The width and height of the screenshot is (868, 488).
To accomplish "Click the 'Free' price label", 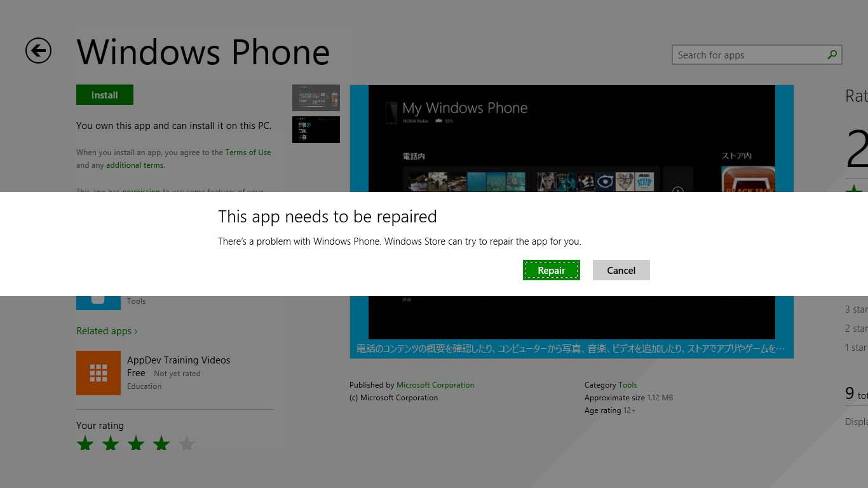I will (x=136, y=373).
